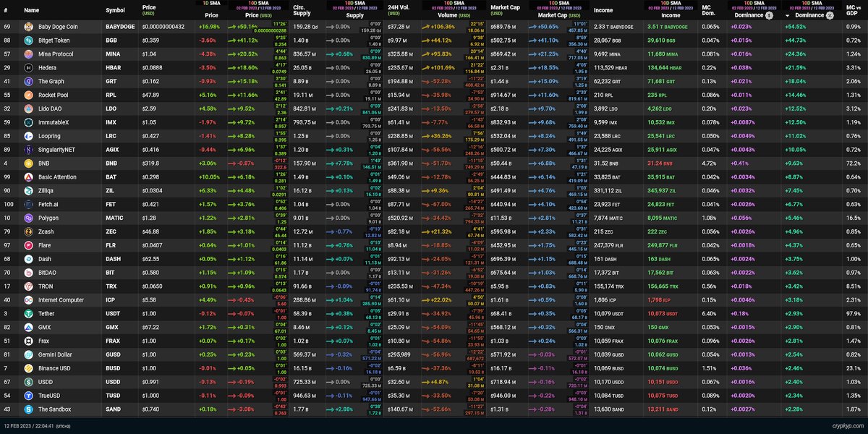868x434 pixels.
Task: Sort by the # rank column header
Action: click(6, 11)
